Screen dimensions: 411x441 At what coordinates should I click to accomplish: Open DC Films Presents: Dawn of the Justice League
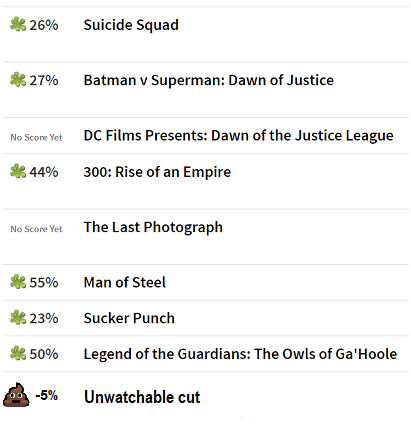[x=239, y=136]
